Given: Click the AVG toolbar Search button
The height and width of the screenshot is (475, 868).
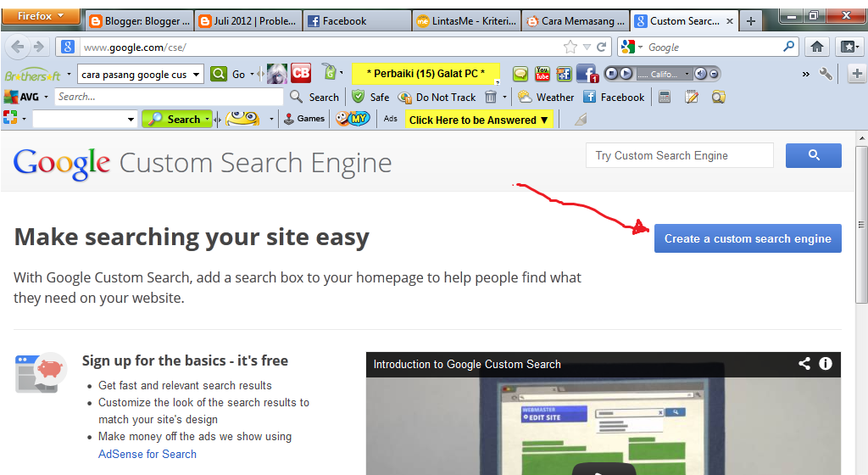Looking at the screenshot, I should 314,97.
